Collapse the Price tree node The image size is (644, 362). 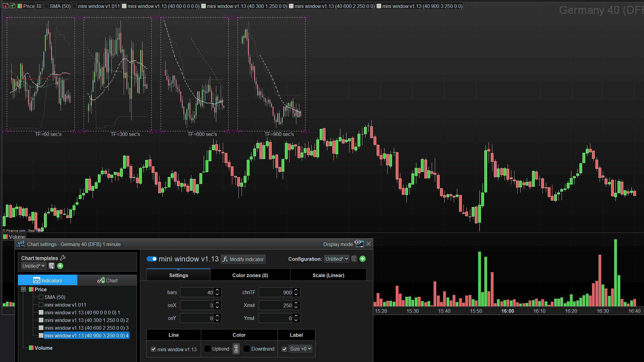[x=23, y=289]
